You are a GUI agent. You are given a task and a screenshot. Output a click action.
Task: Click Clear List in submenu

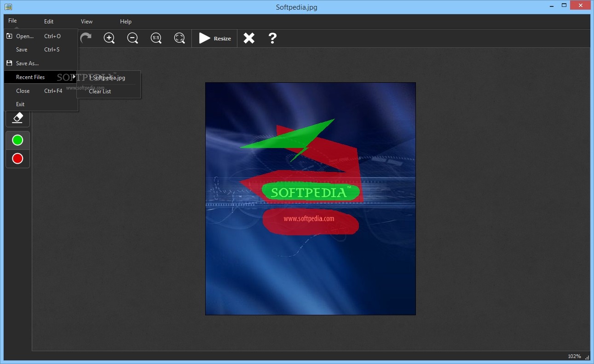click(109, 91)
